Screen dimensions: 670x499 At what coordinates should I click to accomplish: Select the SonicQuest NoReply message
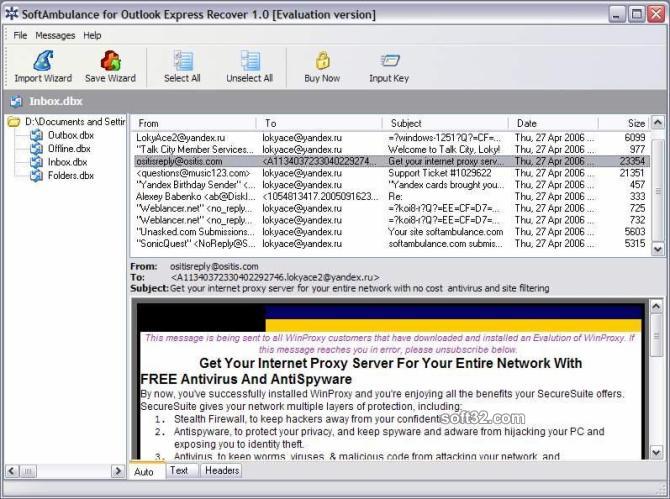point(390,244)
